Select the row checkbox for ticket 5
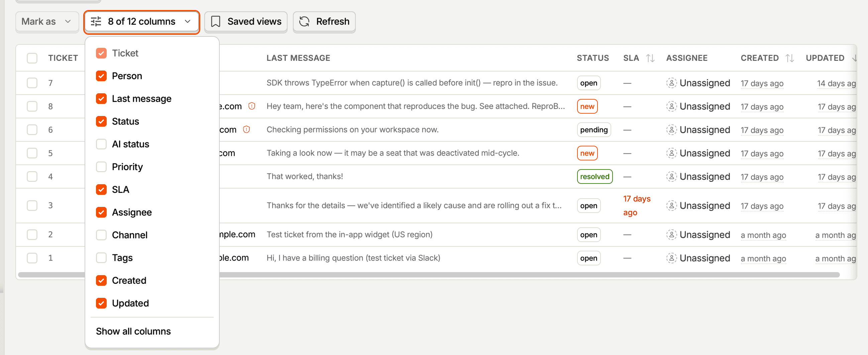Screen dimensions: 868x355 point(32,153)
